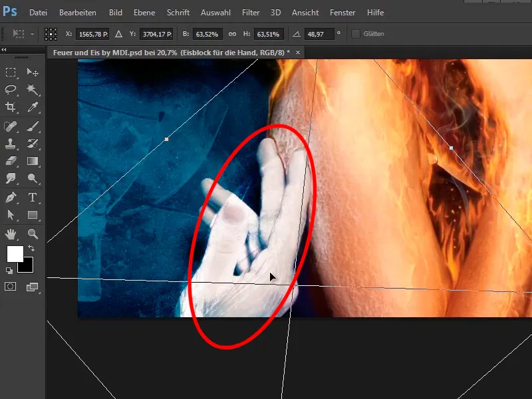Open the Filter menu
The width and height of the screenshot is (532, 399).
[251, 13]
